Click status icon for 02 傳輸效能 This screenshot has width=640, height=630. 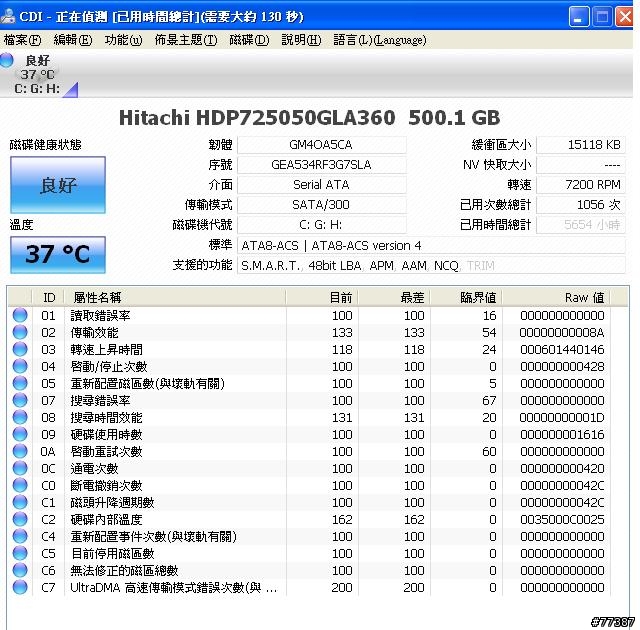(20, 333)
